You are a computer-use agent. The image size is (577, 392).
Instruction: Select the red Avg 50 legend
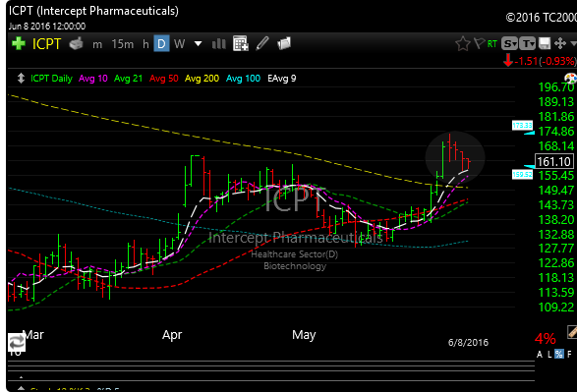pyautogui.click(x=164, y=79)
